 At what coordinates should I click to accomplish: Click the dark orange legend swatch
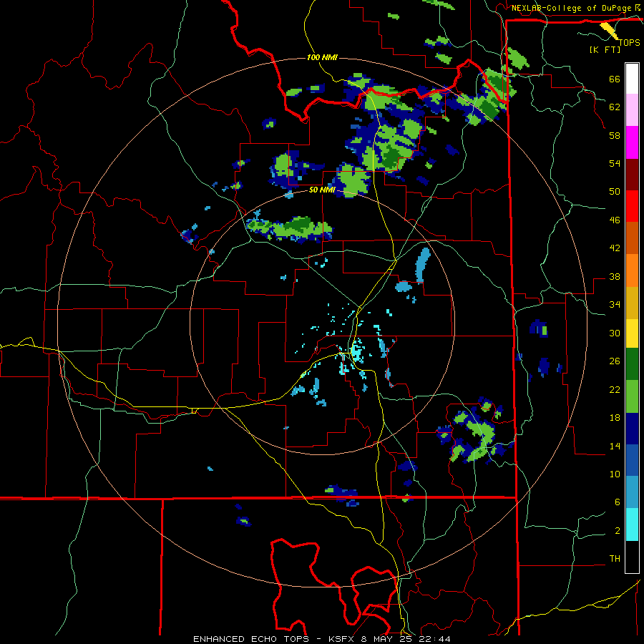[x=632, y=238]
